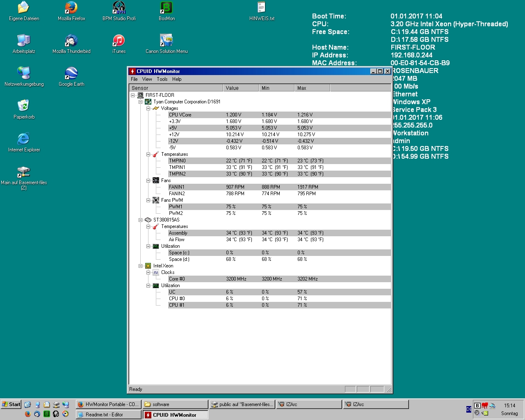Collapse the FIRST-FLOOR root node
525x420 pixels.
click(133, 95)
